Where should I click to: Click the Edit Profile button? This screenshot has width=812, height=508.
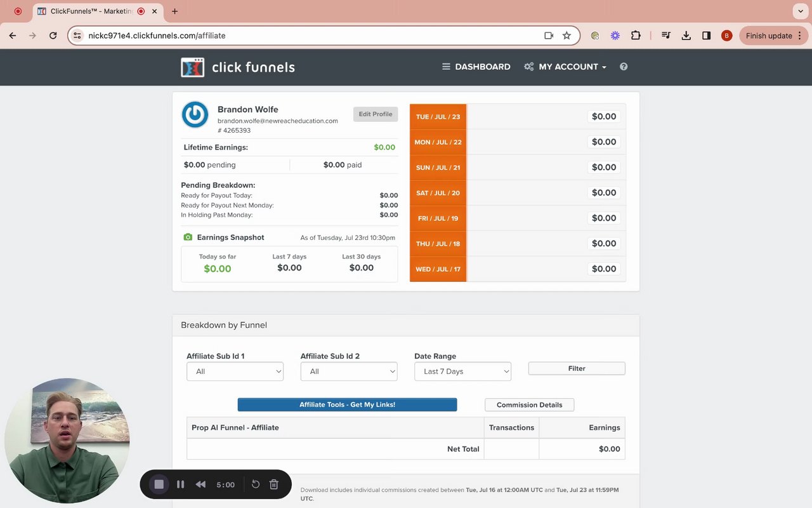(x=376, y=114)
